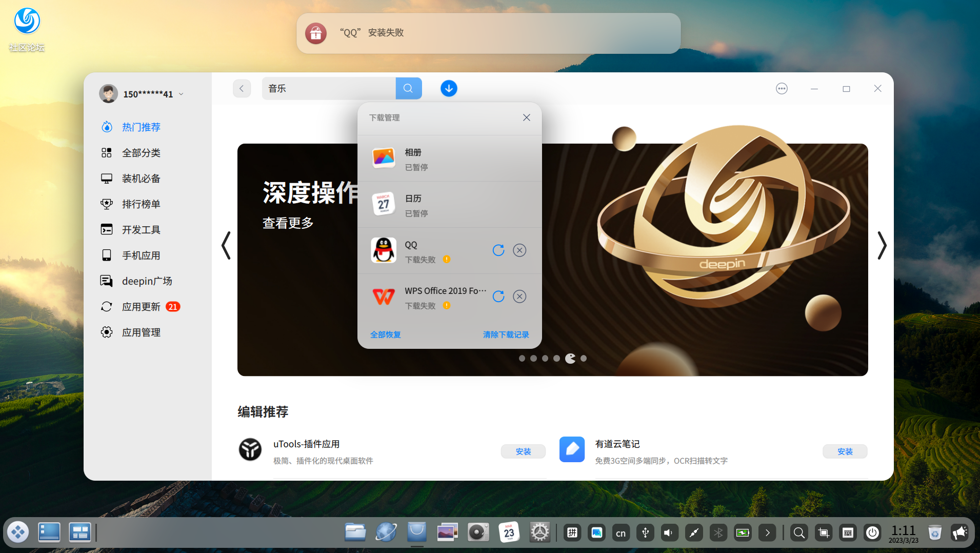Install uTools plugin application
The height and width of the screenshot is (553, 980).
pyautogui.click(x=523, y=451)
